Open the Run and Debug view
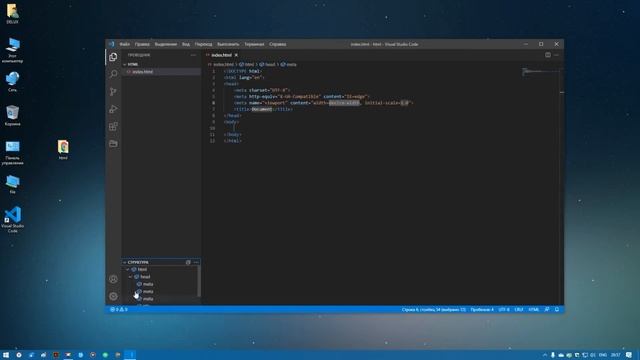Viewport: 640px width, 360px height. coord(113,109)
